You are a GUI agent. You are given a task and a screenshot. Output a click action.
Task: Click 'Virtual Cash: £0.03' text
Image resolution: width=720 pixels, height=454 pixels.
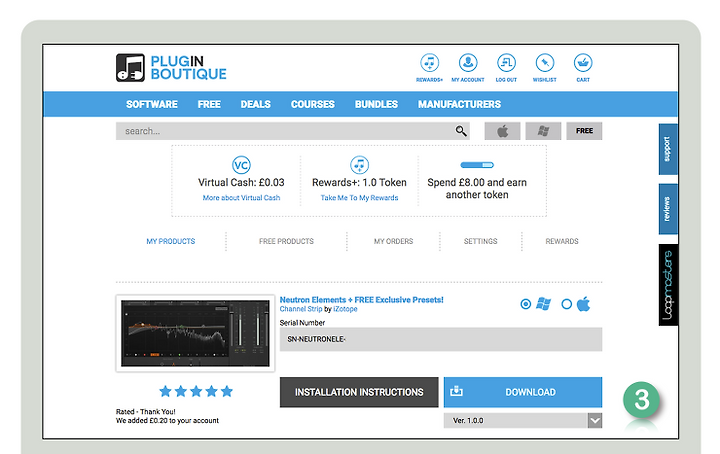pos(241,182)
